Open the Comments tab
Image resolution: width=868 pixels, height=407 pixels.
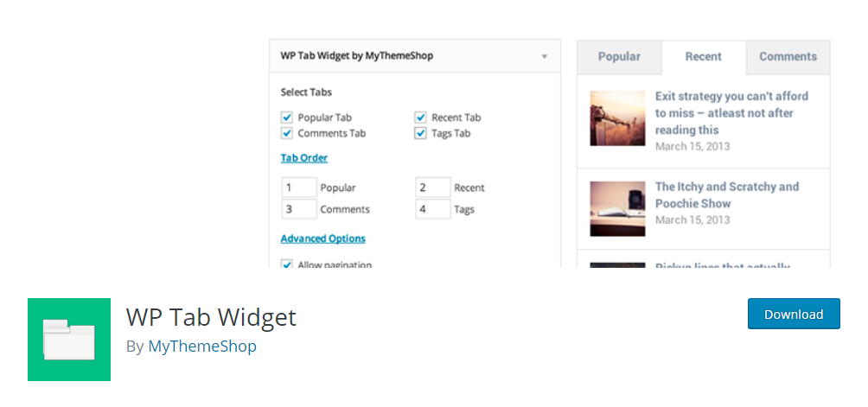coord(788,57)
